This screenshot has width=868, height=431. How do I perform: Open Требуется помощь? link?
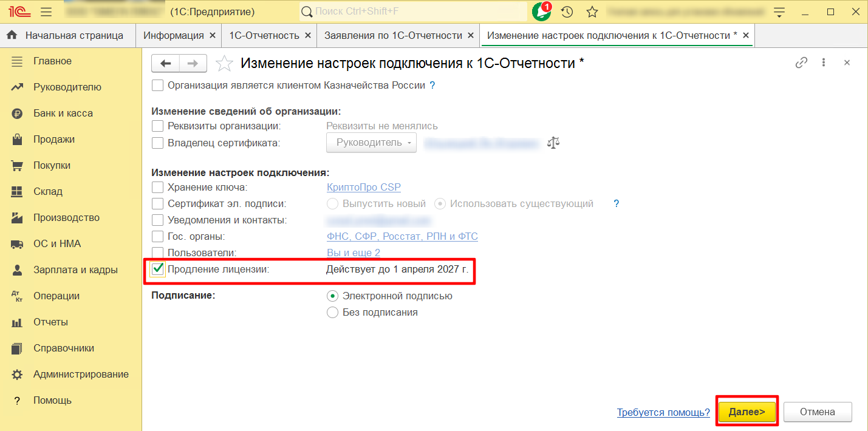pyautogui.click(x=663, y=413)
